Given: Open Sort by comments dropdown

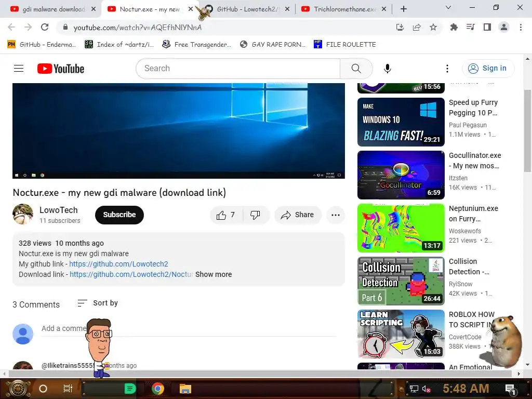Looking at the screenshot, I should 98,303.
